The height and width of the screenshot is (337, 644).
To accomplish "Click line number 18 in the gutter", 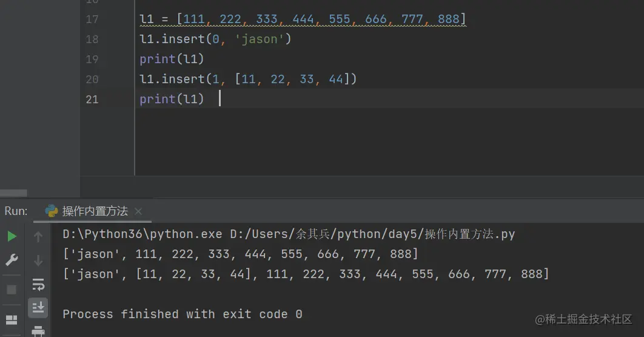I will [92, 39].
